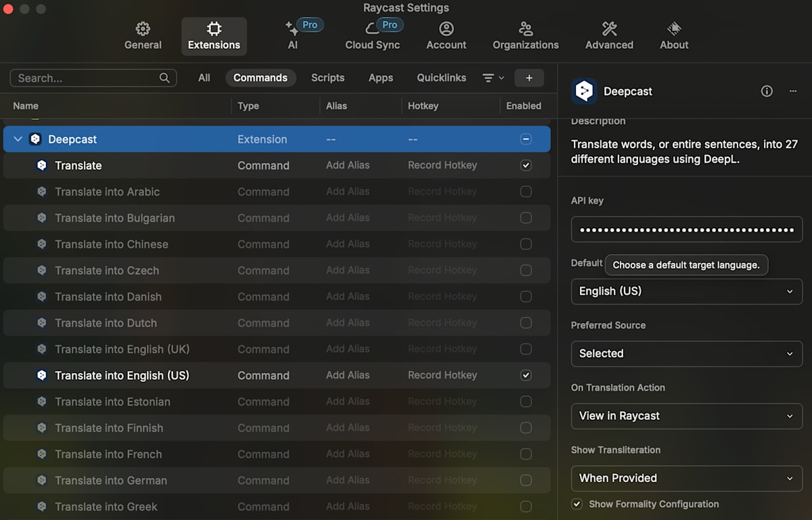Open the On Translation Action dropdown
Screen dimensions: 812x520
click(x=687, y=416)
